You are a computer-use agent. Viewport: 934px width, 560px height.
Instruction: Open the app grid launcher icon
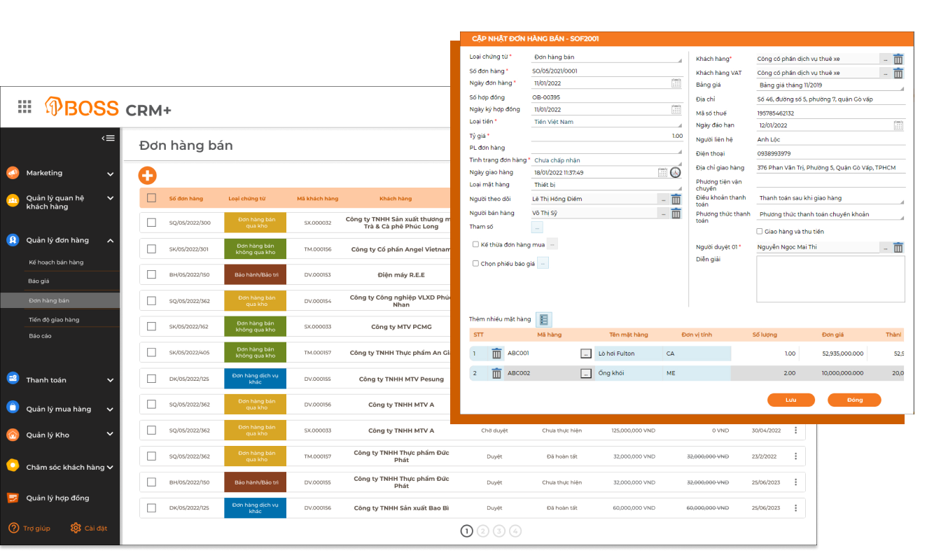pos(25,106)
